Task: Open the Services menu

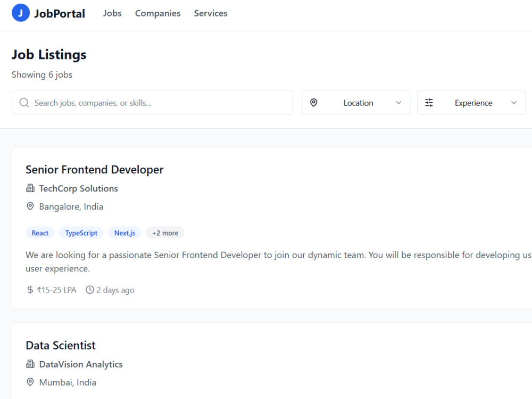Action: [211, 13]
